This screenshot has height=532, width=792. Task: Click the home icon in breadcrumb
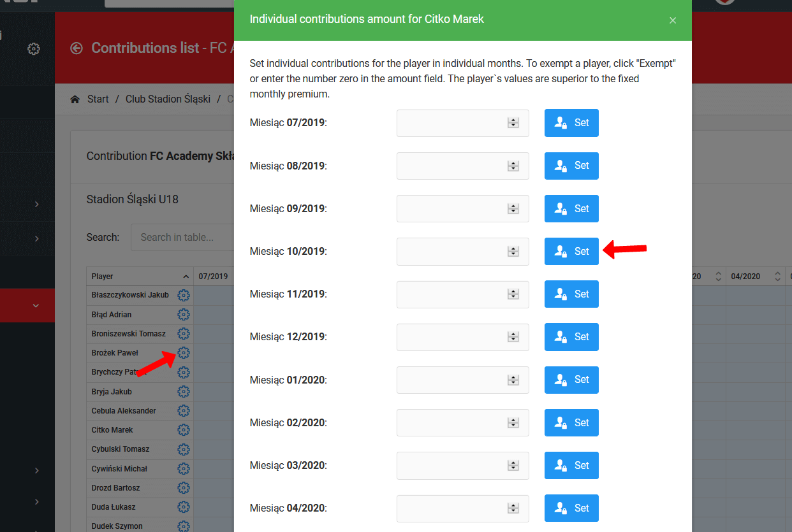pyautogui.click(x=75, y=99)
